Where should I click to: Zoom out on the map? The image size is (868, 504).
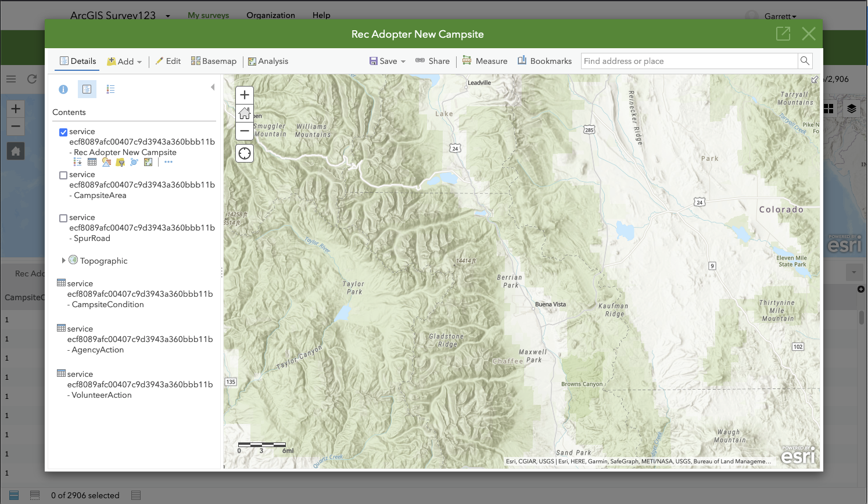(x=245, y=131)
